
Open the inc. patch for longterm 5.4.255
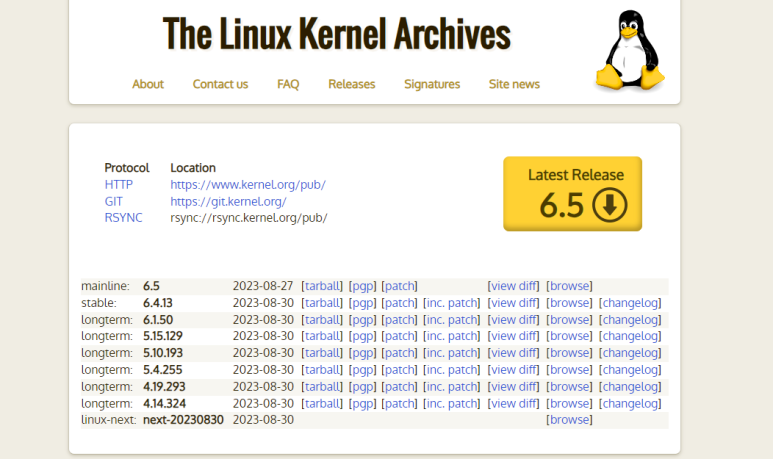(x=451, y=370)
